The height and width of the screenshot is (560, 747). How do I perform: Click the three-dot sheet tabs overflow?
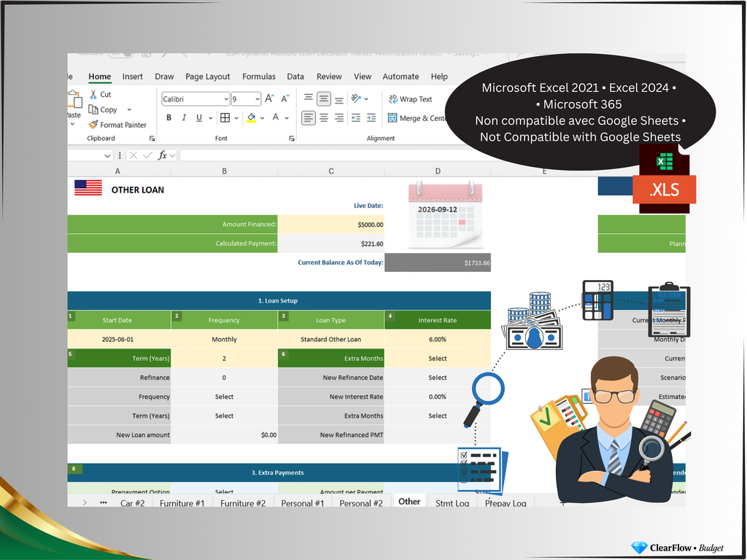pos(104,502)
